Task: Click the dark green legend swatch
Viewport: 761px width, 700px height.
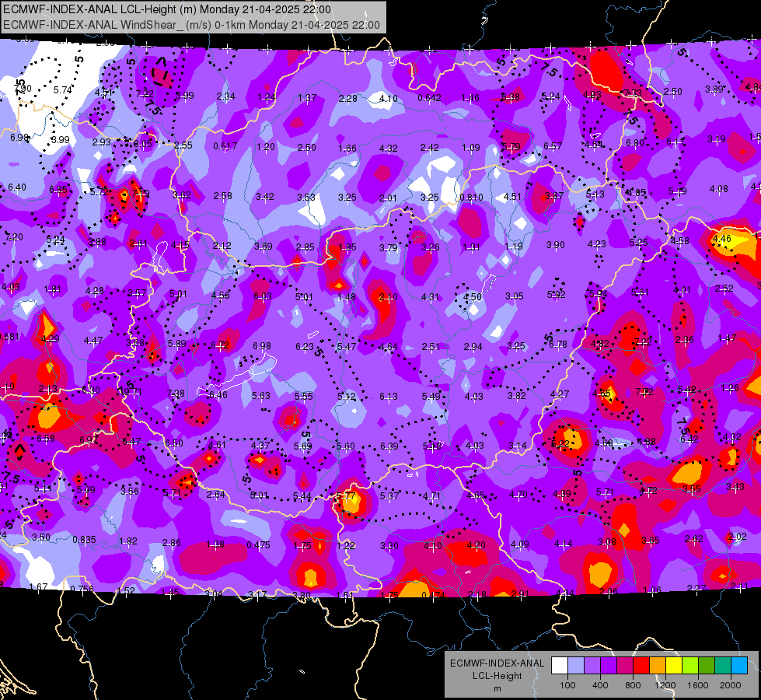Action: [x=707, y=666]
